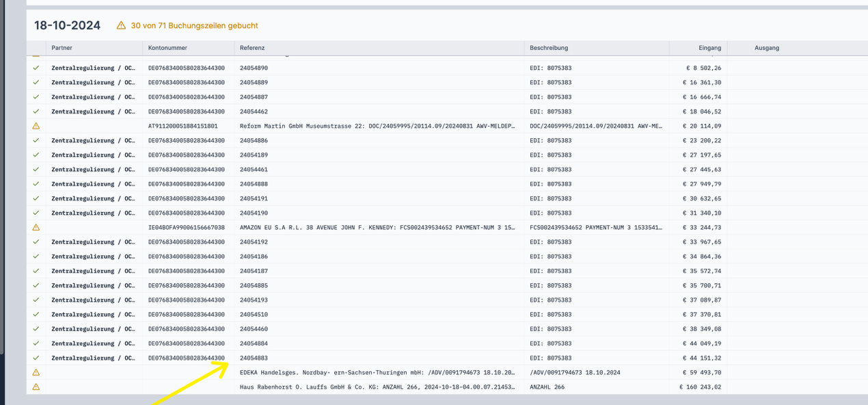868x405 pixels.
Task: Click warning icon beside '30 von 71 Buchungszeilen gebucht'
Action: coord(121,25)
